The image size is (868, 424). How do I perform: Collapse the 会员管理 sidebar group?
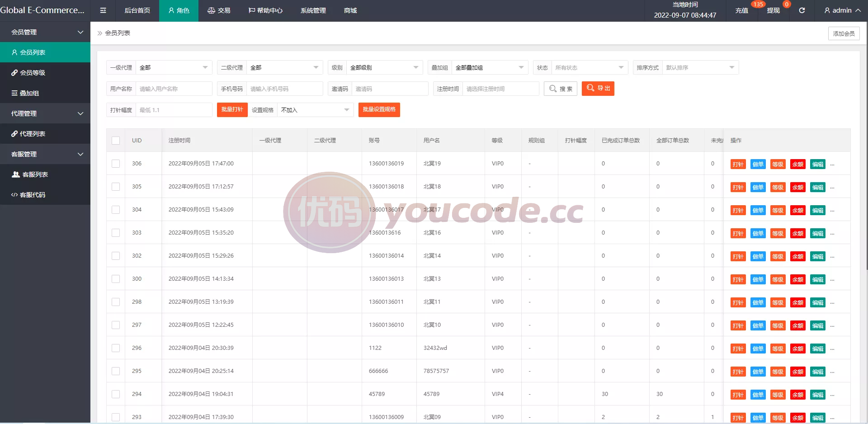point(45,32)
